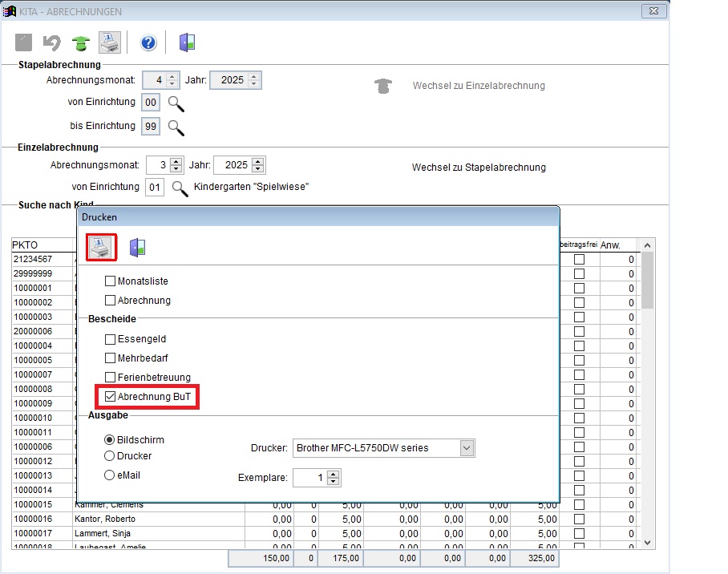Increase the Exemplare count with up arrow
The height and width of the screenshot is (574, 728).
point(334,474)
